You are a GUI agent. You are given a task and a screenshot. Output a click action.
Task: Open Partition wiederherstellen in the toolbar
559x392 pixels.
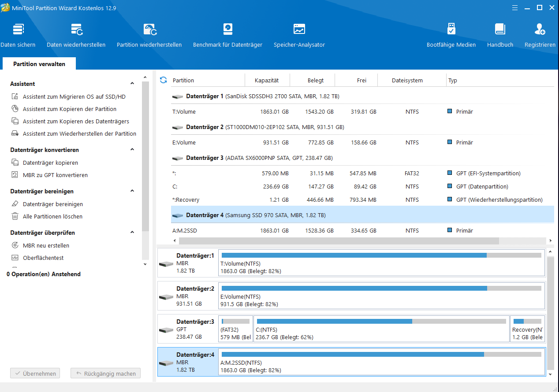click(x=149, y=35)
